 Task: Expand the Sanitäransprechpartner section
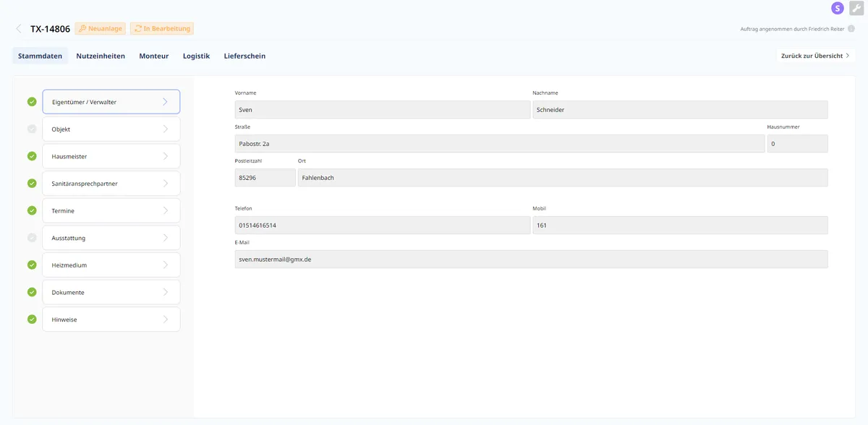(111, 184)
